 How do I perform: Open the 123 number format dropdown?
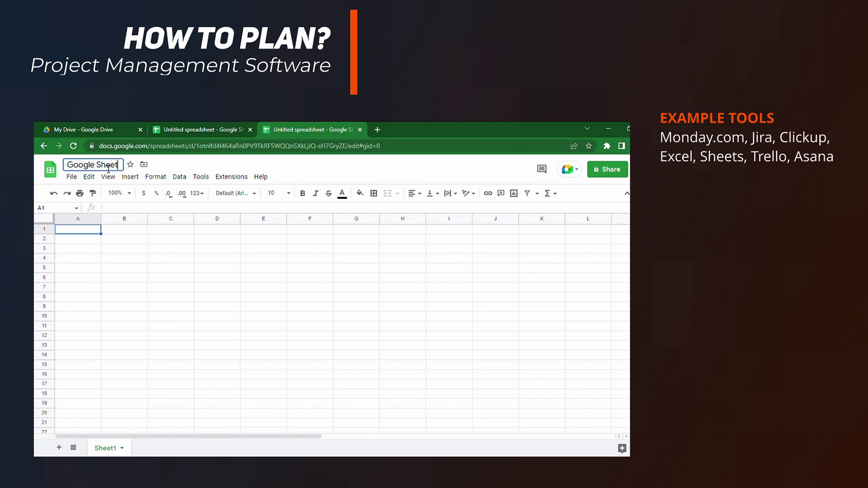[x=197, y=193]
